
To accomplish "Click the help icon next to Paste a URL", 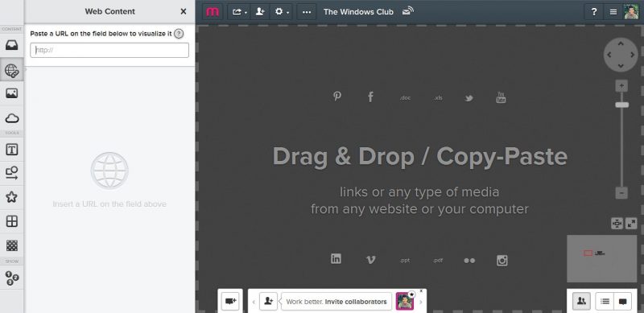I will (x=179, y=34).
